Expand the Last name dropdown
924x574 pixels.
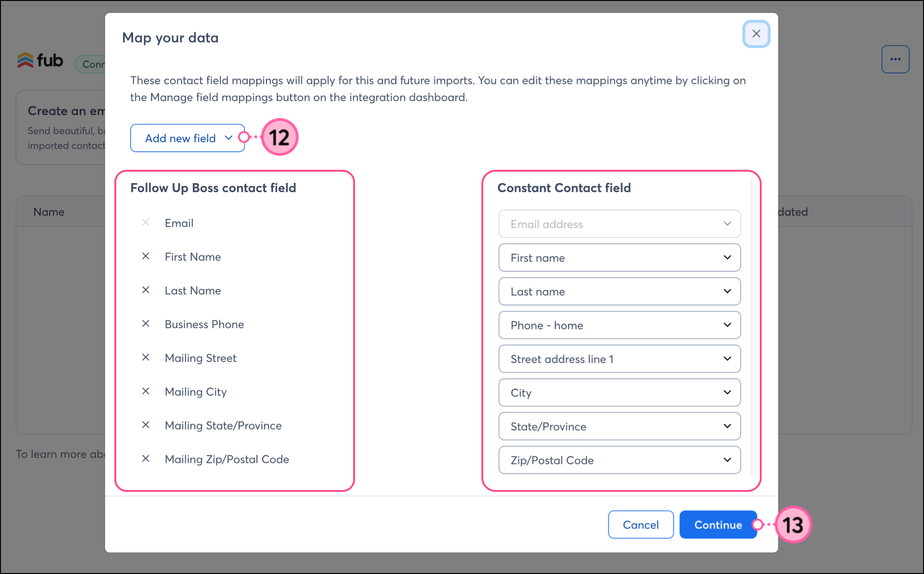click(620, 292)
